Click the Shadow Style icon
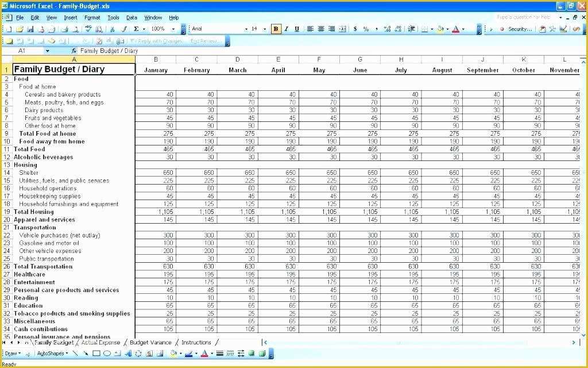 click(252, 354)
